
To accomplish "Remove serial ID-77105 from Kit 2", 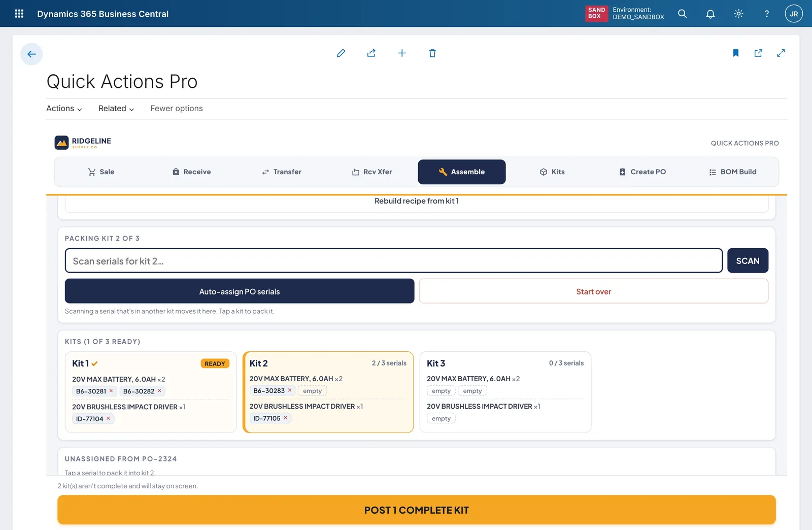I will (x=285, y=418).
